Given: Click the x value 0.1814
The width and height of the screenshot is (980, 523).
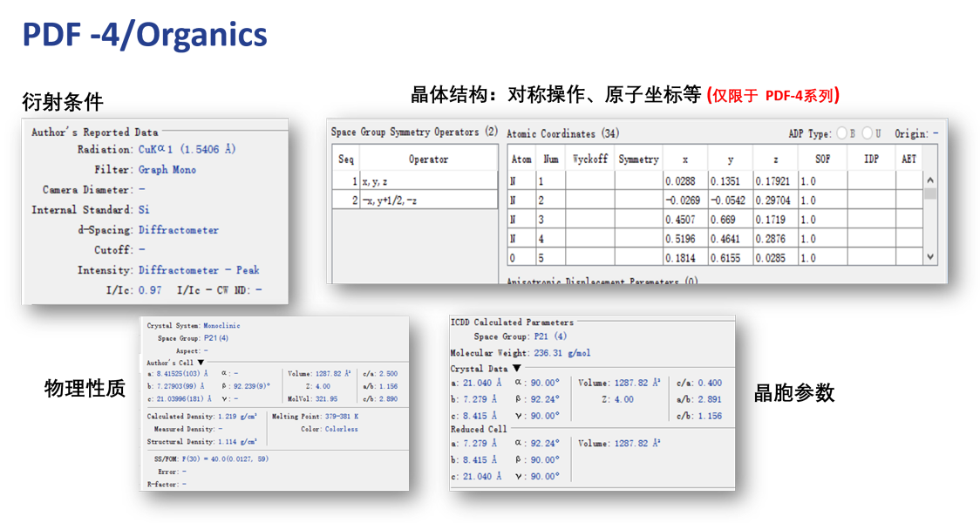Looking at the screenshot, I should (680, 258).
